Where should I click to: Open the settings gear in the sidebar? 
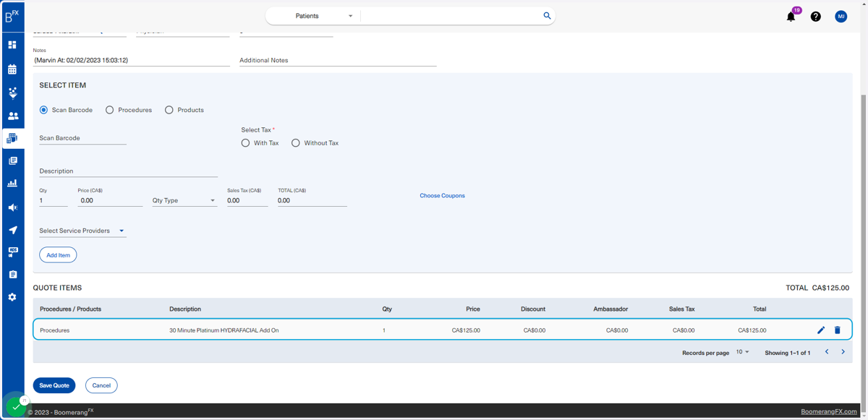click(x=12, y=297)
